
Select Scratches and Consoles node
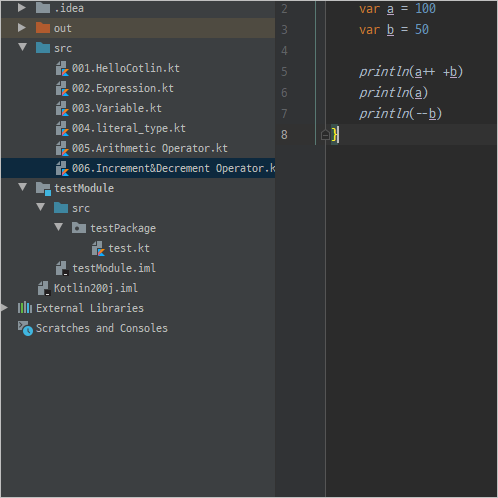coord(138,328)
